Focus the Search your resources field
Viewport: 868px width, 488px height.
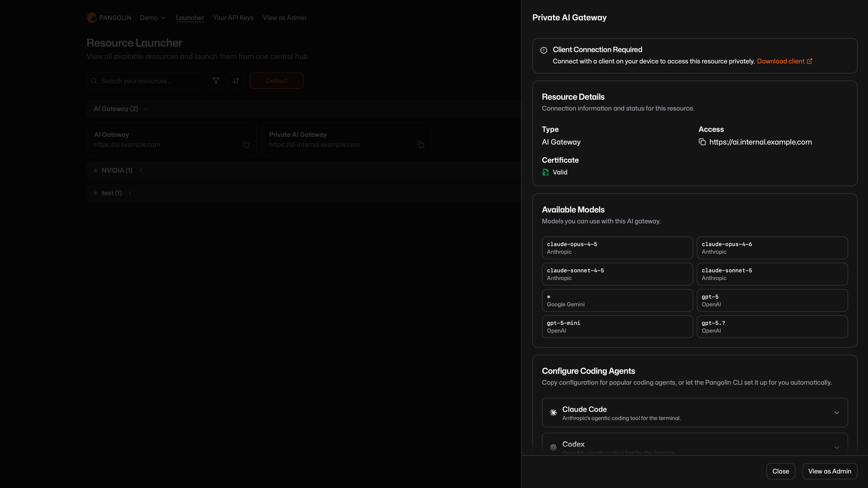click(x=144, y=81)
